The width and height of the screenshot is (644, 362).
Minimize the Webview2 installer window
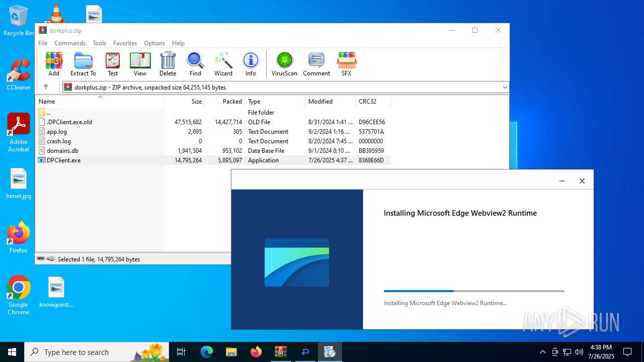[562, 181]
